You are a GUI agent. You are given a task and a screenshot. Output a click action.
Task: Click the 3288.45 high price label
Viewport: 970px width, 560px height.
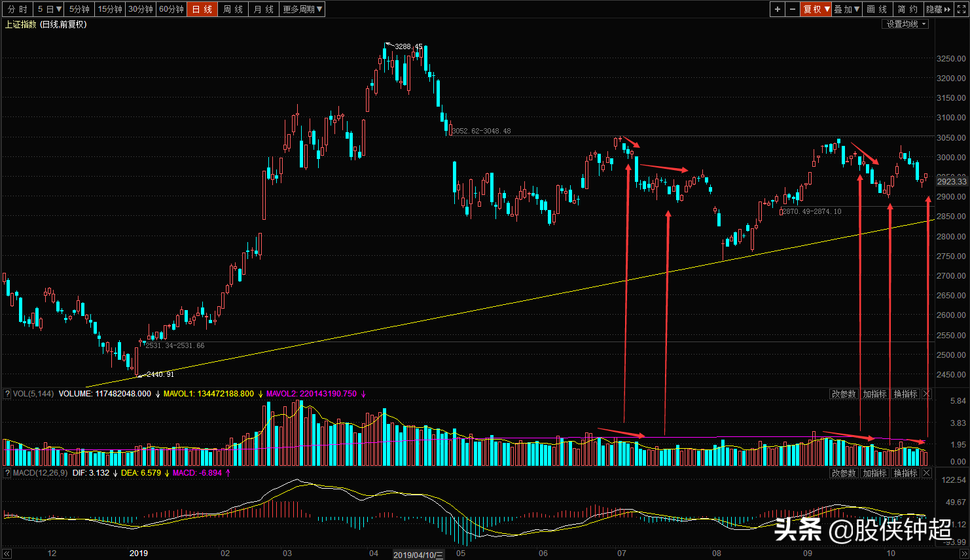(408, 46)
